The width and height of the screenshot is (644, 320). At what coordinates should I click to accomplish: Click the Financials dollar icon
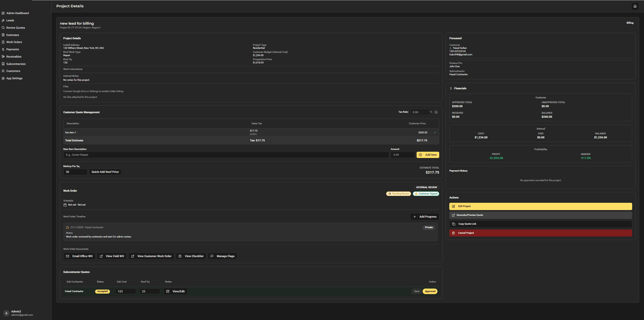tap(451, 88)
